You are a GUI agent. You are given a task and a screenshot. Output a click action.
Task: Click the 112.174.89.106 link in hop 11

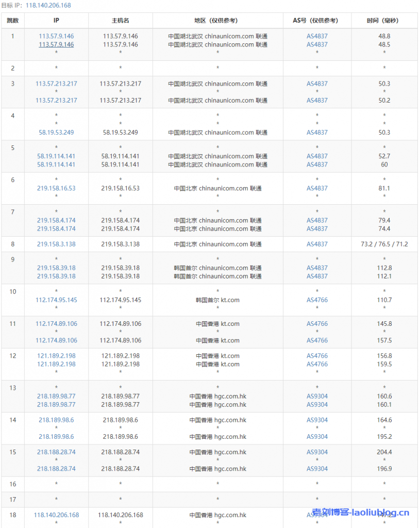tap(56, 323)
